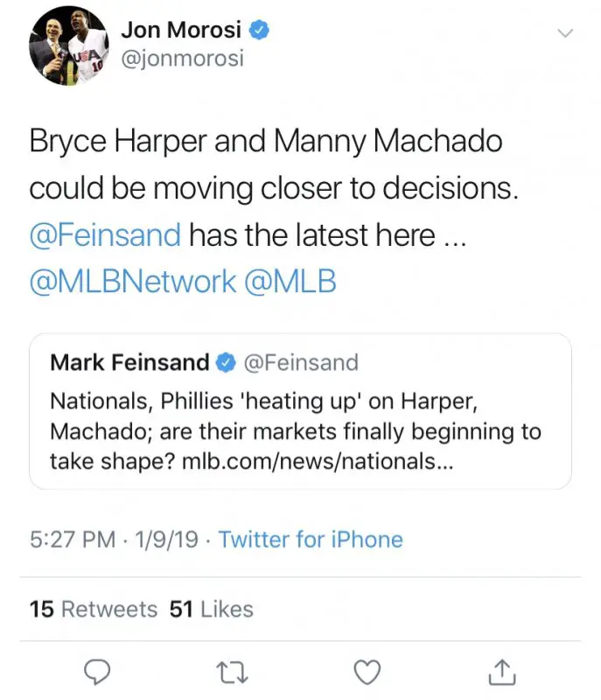Image resolution: width=601 pixels, height=700 pixels.
Task: Click the @jonmorosi handle
Action: 182,59
